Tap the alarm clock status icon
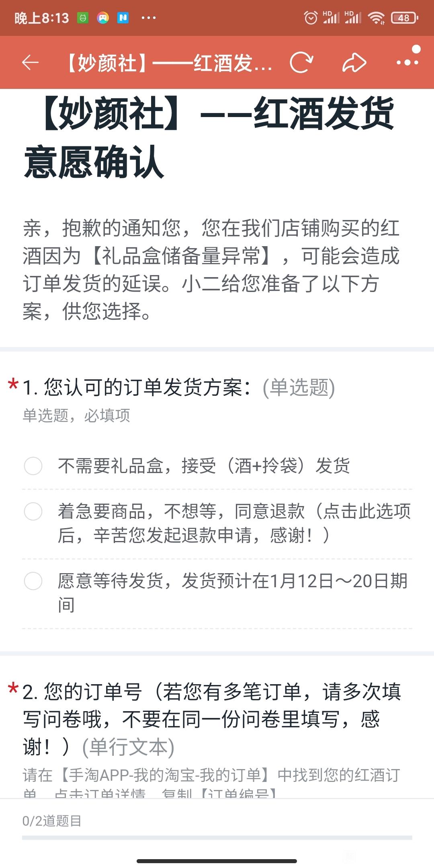Viewport: 434px width, 868px height. tap(311, 18)
